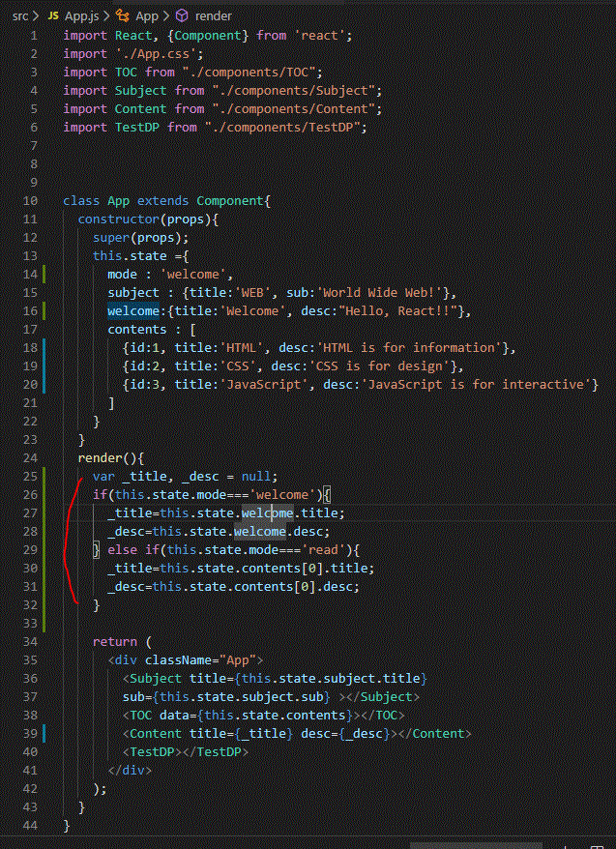
Task: Click the "Hello, React!!" string
Action: click(x=397, y=311)
